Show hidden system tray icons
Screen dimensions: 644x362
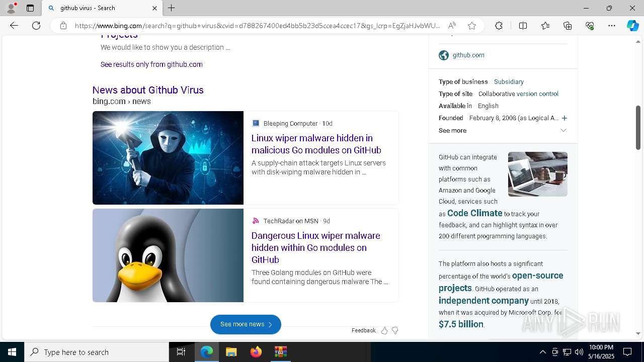point(542,352)
